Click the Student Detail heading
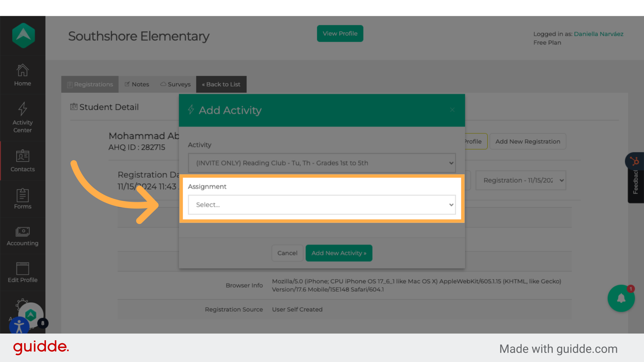Screen dimensions: 644x362 coord(104,107)
